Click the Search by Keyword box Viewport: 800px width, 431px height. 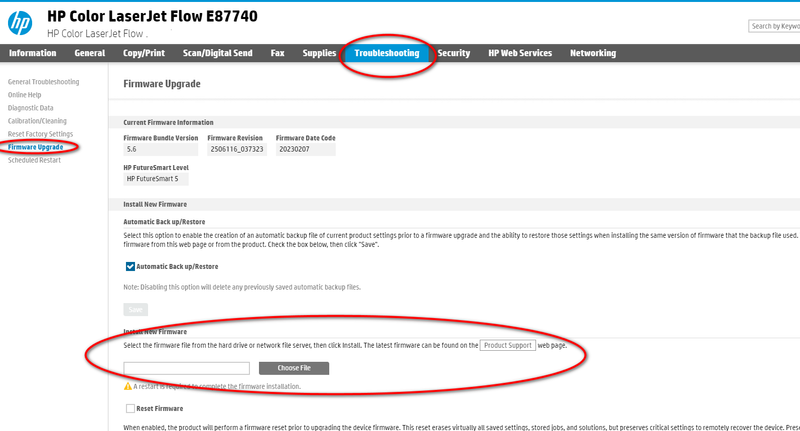tap(774, 26)
